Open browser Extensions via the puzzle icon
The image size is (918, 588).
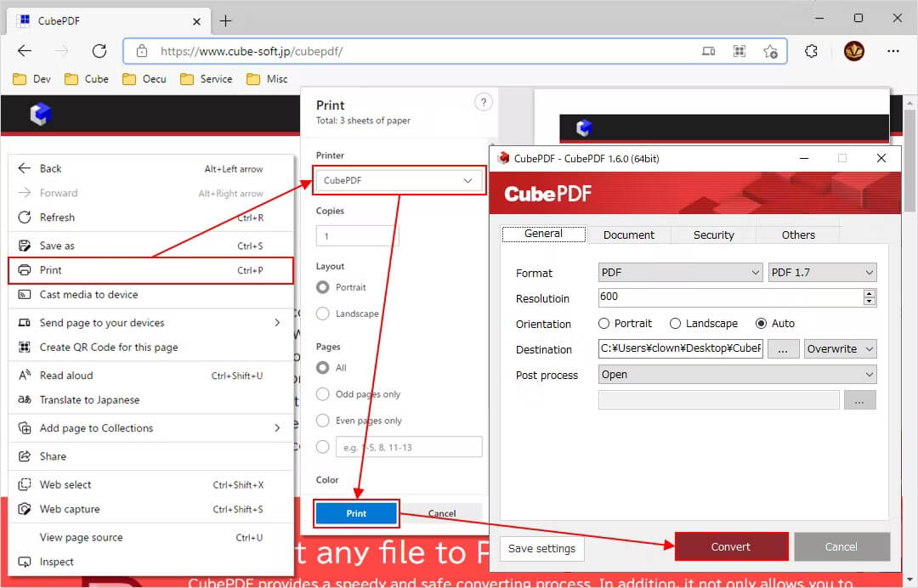[811, 51]
